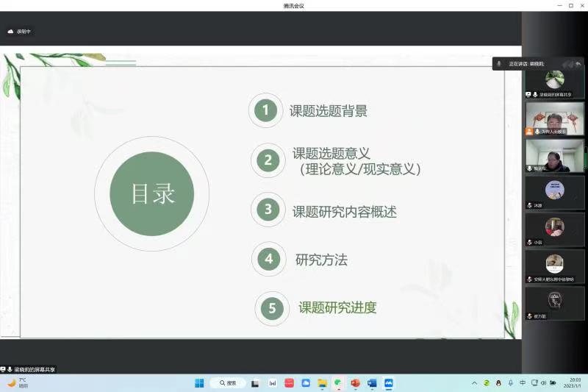Click the microphone icon in the 正在讲话 speaker bar
Screen dimensions: 588x392
pos(499,64)
